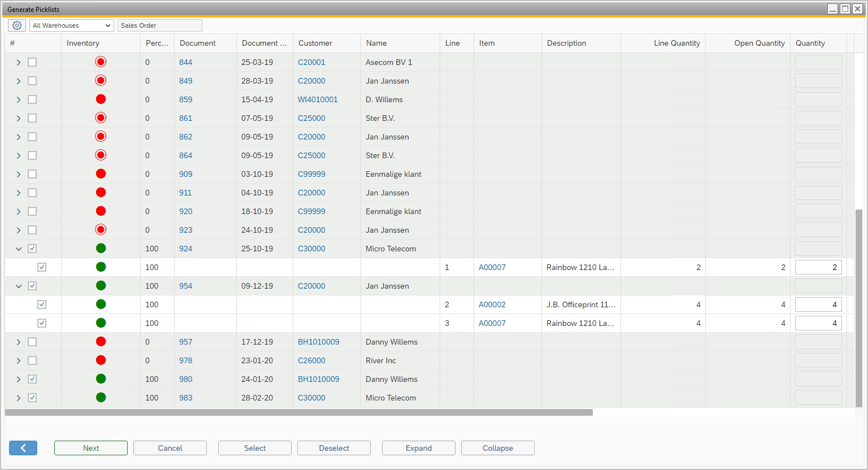Click the blue back arrow button

23,448
